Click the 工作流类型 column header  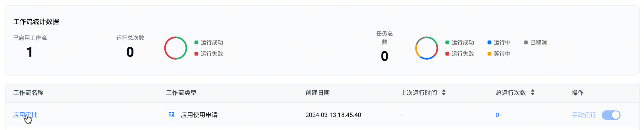[x=181, y=93]
